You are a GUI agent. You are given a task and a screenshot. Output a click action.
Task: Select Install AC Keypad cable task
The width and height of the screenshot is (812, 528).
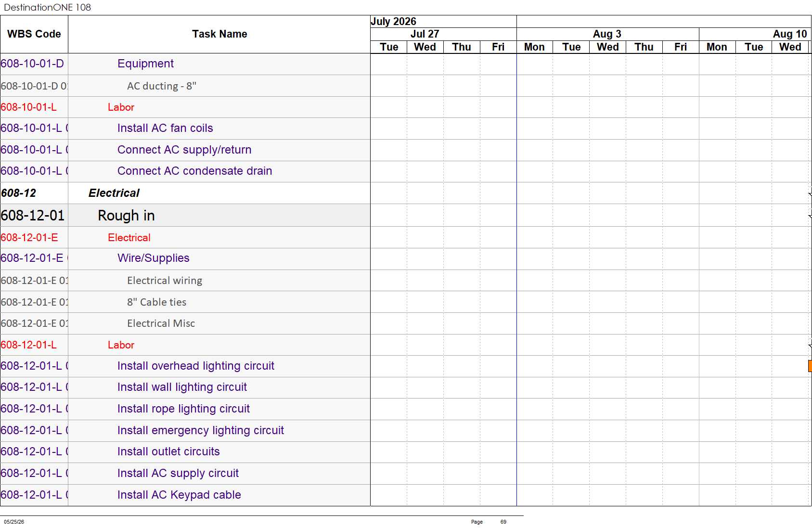[x=179, y=495]
